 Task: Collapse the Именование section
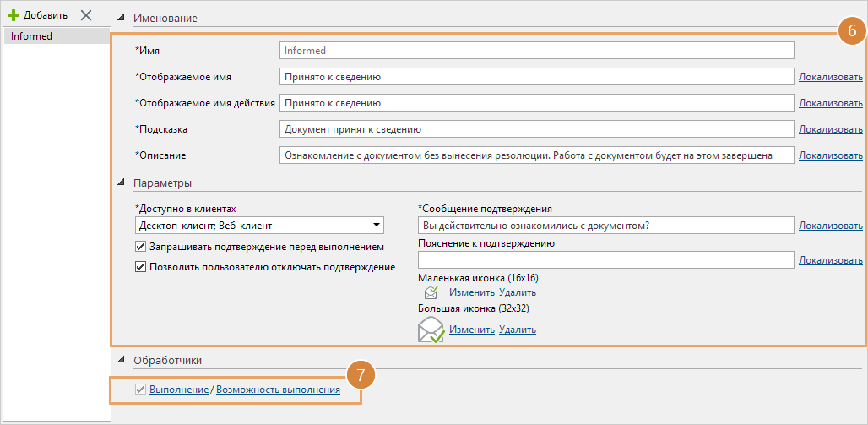(x=122, y=19)
